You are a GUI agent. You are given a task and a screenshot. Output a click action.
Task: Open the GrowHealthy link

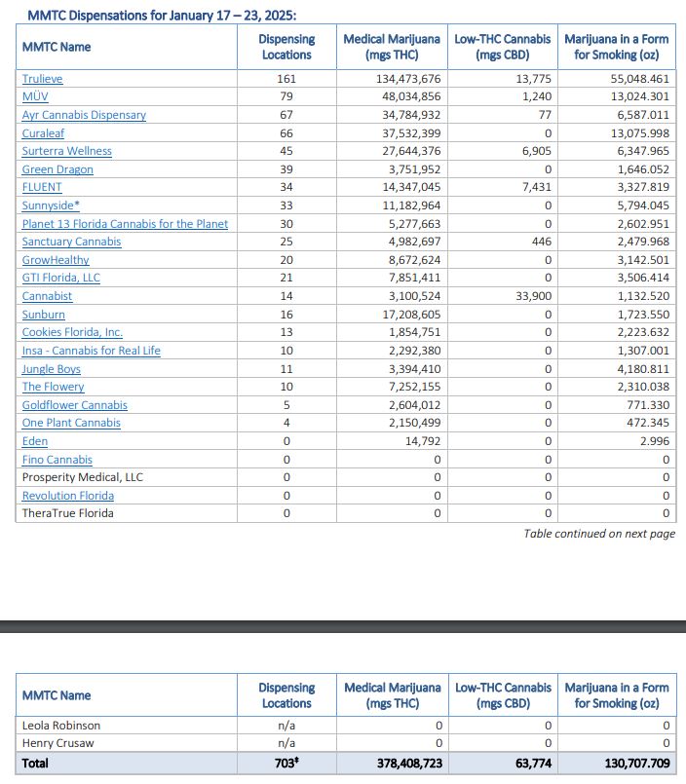[56, 260]
